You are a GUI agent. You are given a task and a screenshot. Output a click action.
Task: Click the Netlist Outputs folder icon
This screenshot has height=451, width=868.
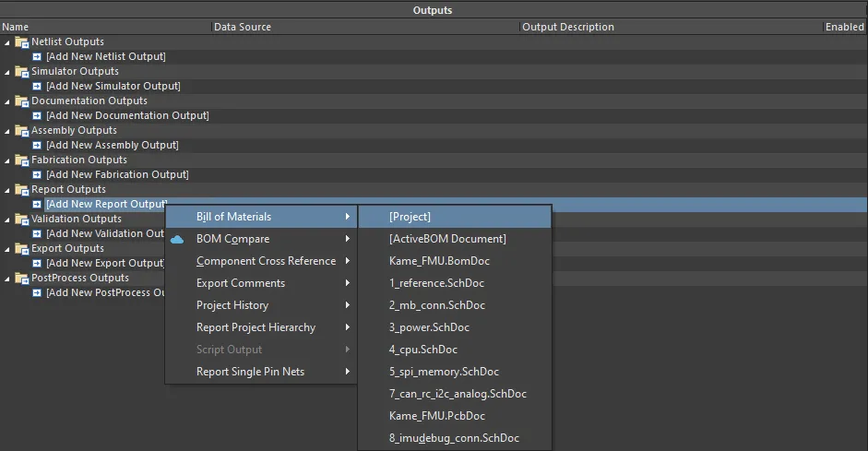[x=22, y=42]
